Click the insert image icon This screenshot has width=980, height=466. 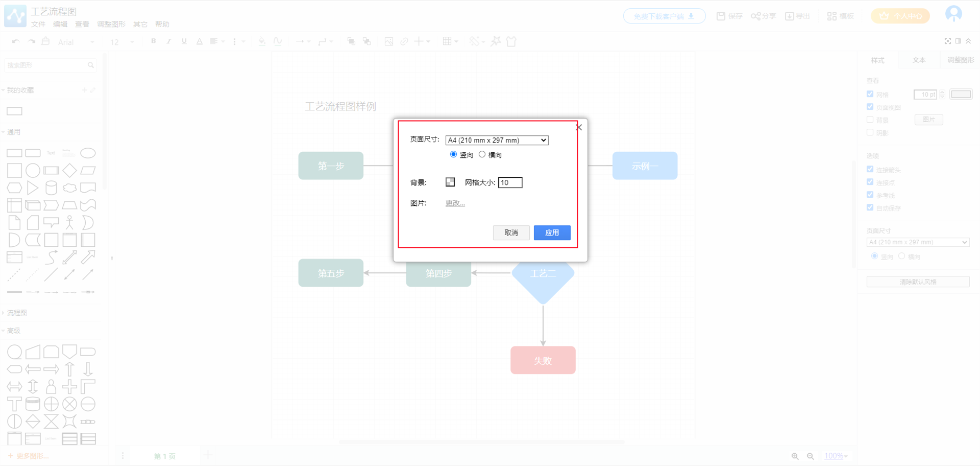(x=389, y=41)
